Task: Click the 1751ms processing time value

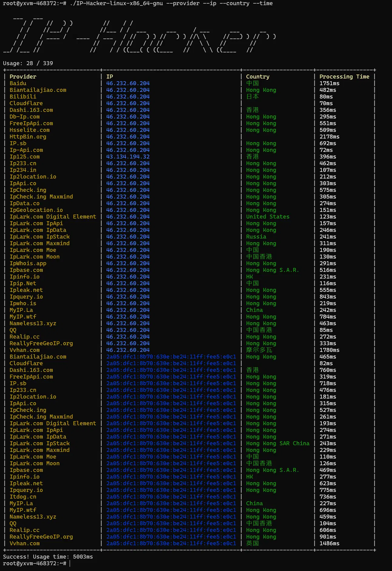Action: (329, 83)
